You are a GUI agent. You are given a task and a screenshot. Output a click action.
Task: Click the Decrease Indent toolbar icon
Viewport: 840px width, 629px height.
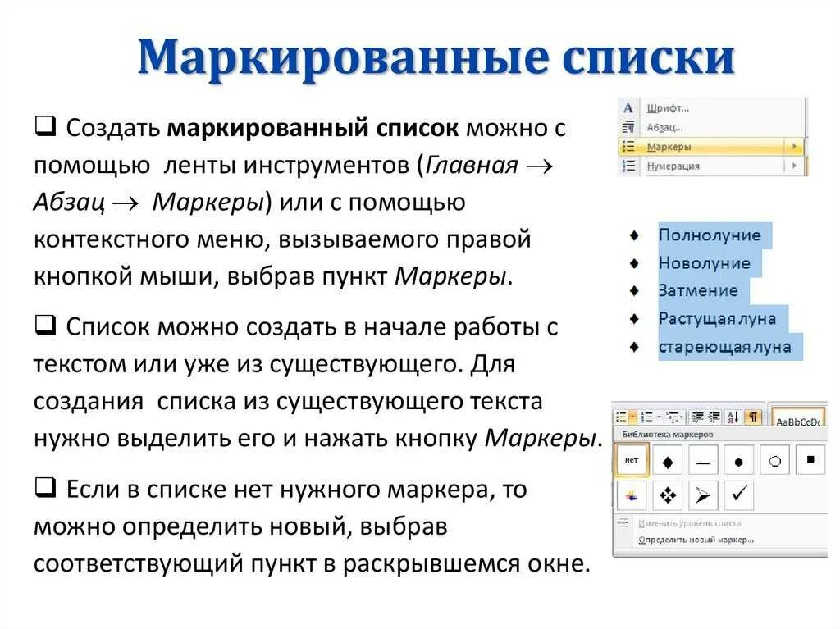tap(697, 417)
